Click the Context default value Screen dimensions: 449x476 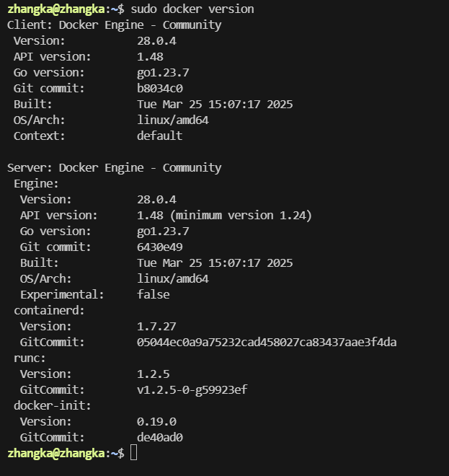pos(160,136)
